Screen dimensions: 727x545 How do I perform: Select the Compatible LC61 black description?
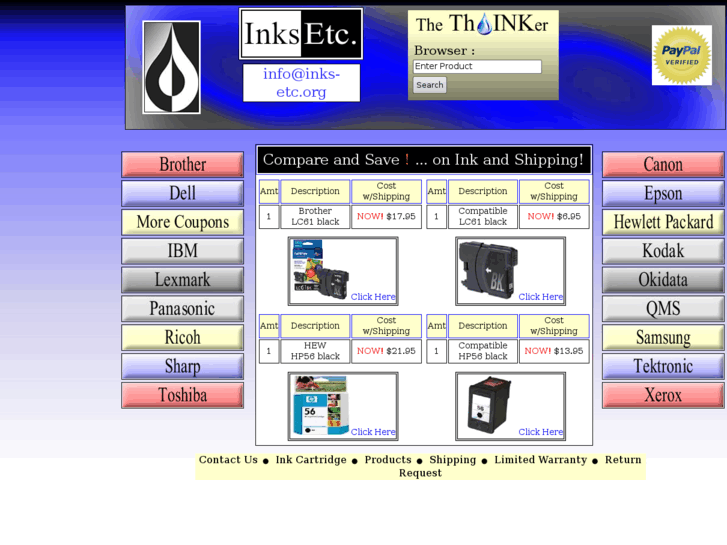tap(483, 217)
